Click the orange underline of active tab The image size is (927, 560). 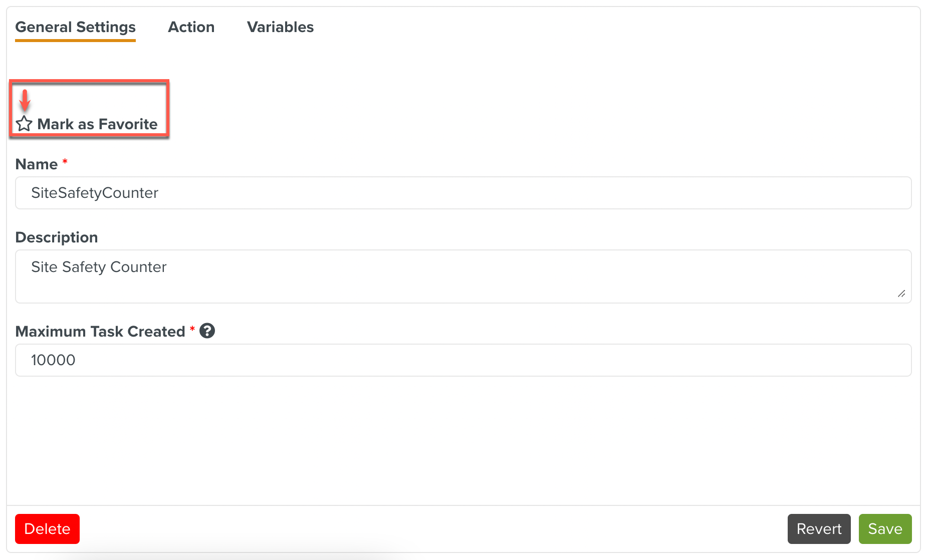point(76,40)
